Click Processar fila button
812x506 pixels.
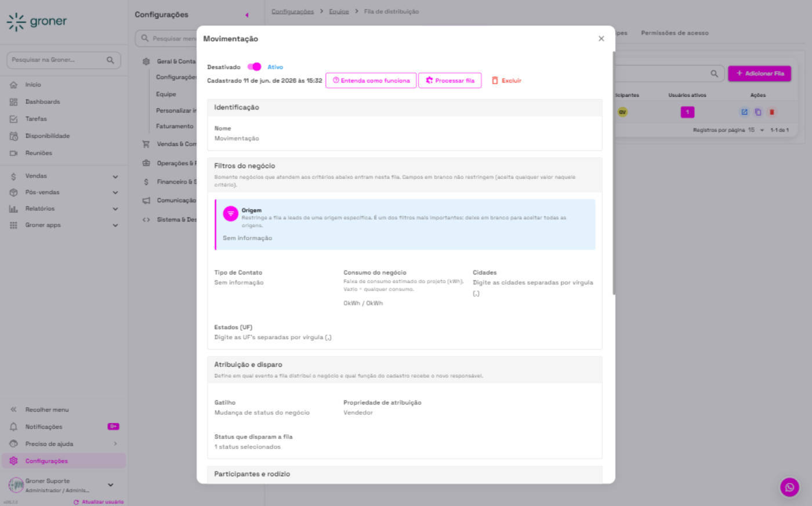click(450, 81)
